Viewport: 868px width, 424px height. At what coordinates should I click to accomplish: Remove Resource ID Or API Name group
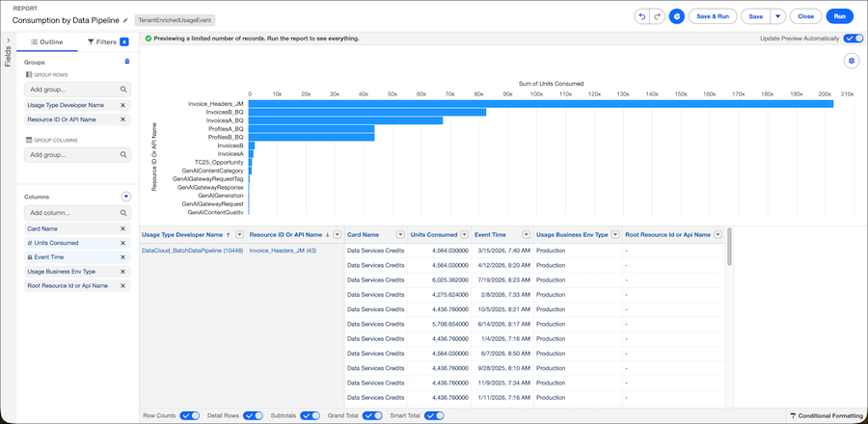click(122, 119)
